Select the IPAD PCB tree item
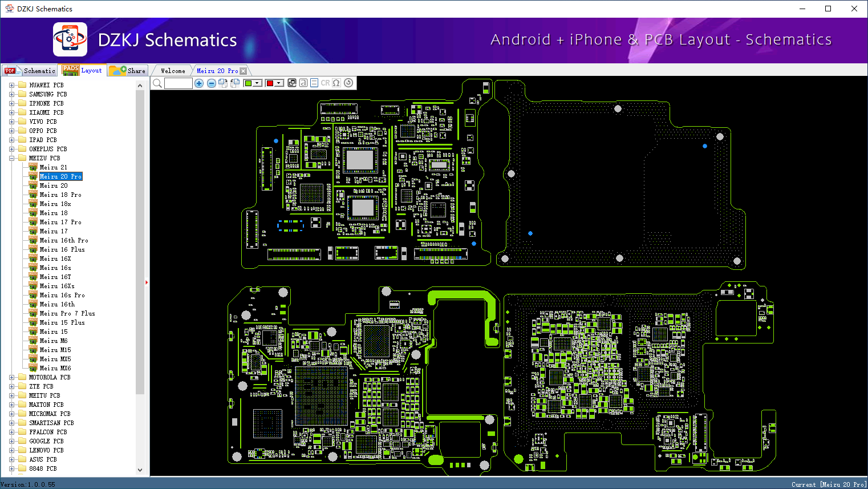The image size is (868, 489). click(43, 140)
